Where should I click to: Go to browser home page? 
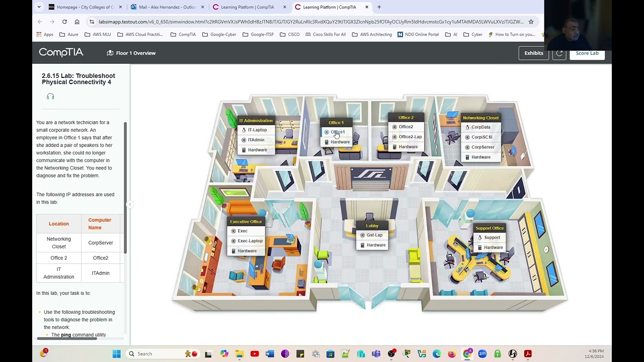click(x=77, y=22)
